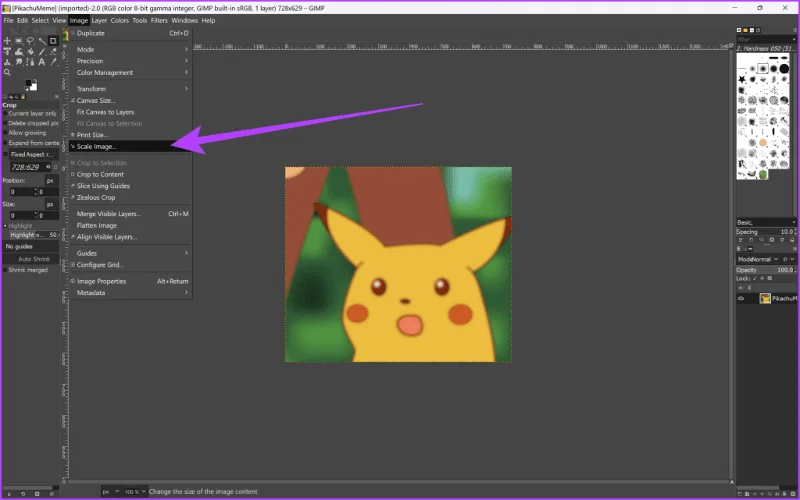Select the Warp Transform tool
This screenshot has width=800, height=500.
[x=19, y=52]
